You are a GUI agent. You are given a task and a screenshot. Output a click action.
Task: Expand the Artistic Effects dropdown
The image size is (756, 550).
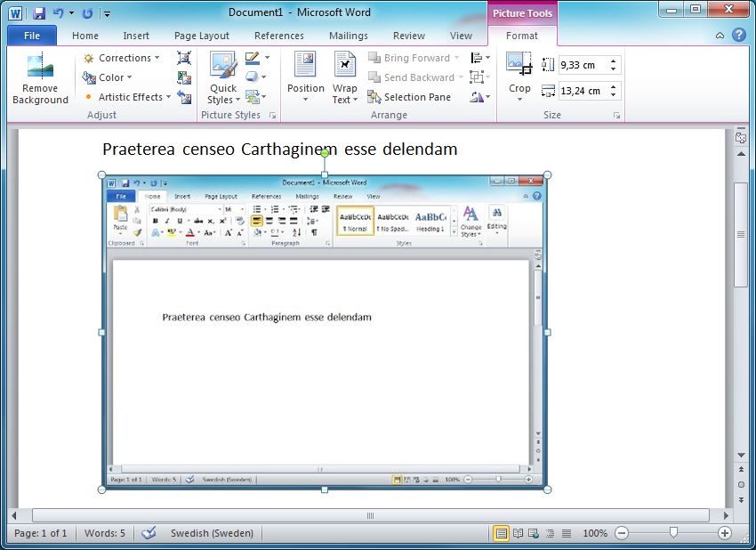coord(168,96)
